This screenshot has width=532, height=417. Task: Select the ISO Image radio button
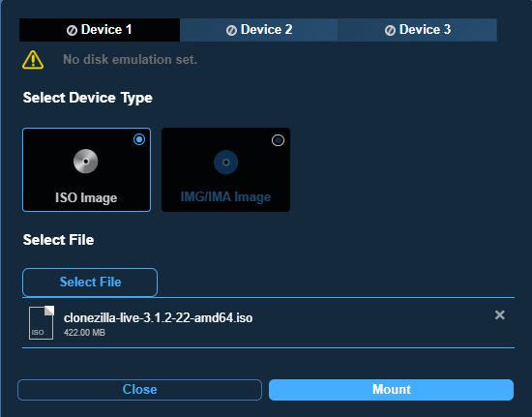point(139,139)
